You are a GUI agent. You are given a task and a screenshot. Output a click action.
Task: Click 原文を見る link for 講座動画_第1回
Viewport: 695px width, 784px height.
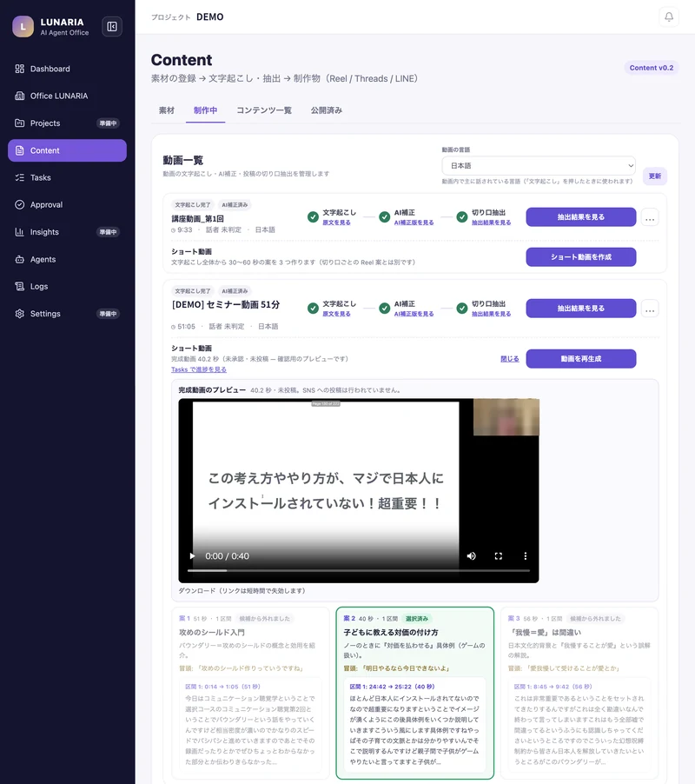tap(336, 223)
